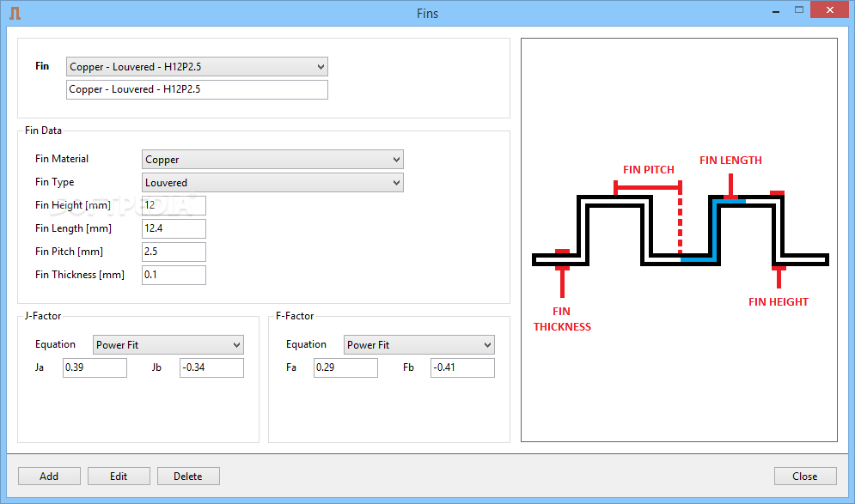Click the Edit button
The image size is (855, 504).
click(119, 477)
